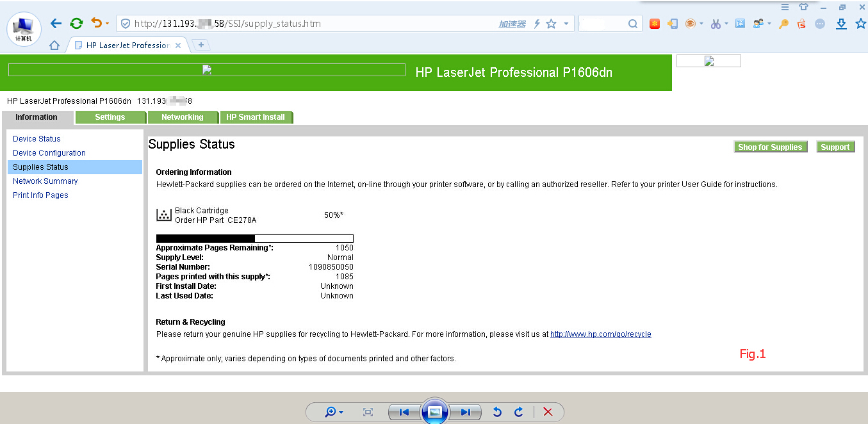Open Device Status in the sidebar
The image size is (868, 424).
tap(37, 139)
